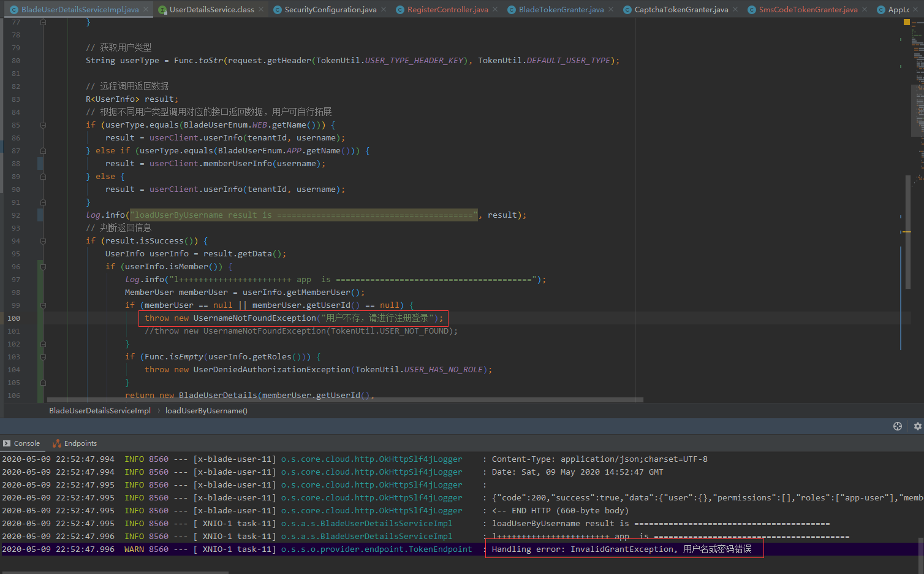Close the BladeUserDetailsServiceImpl.java tab
This screenshot has height=574, width=924.
click(146, 9)
